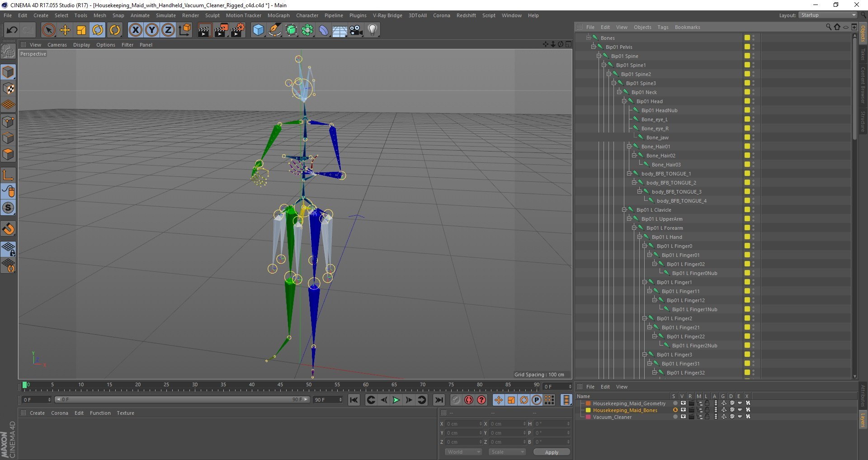Open the Bend deformer icon
The height and width of the screenshot is (460, 868).
pyautogui.click(x=324, y=30)
